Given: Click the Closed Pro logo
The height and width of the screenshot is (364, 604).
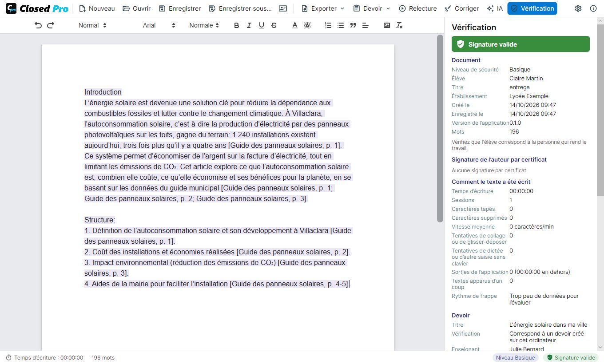Looking at the screenshot, I should coord(37,8).
